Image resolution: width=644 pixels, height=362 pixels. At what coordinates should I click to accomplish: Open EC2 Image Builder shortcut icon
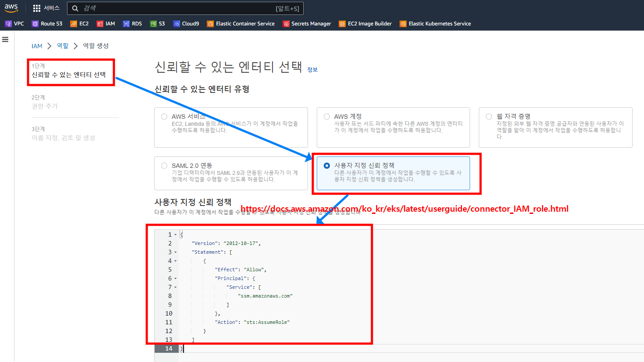pyautogui.click(x=342, y=24)
